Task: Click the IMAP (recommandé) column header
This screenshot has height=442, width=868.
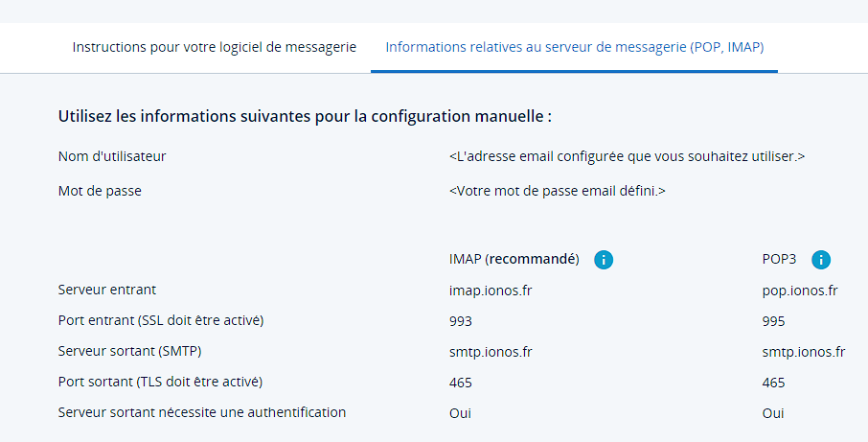Action: click(514, 260)
